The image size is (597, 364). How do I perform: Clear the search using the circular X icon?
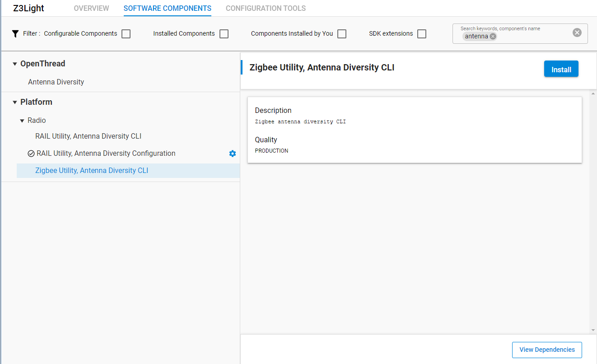tap(577, 32)
